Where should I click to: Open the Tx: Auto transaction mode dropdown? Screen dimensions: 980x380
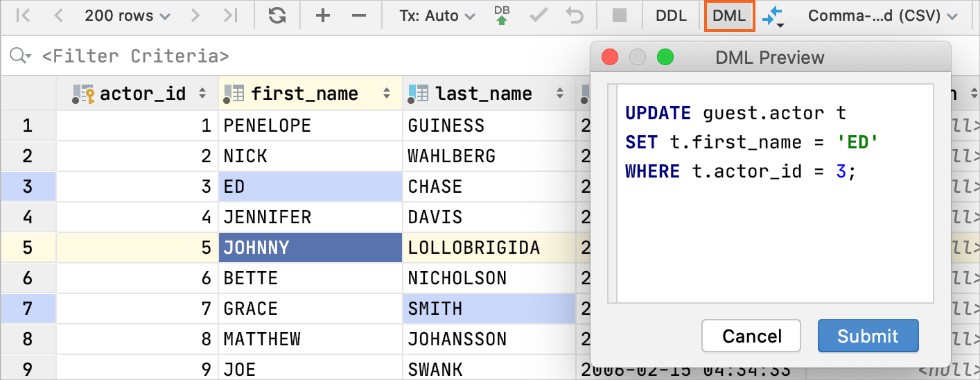[x=437, y=16]
